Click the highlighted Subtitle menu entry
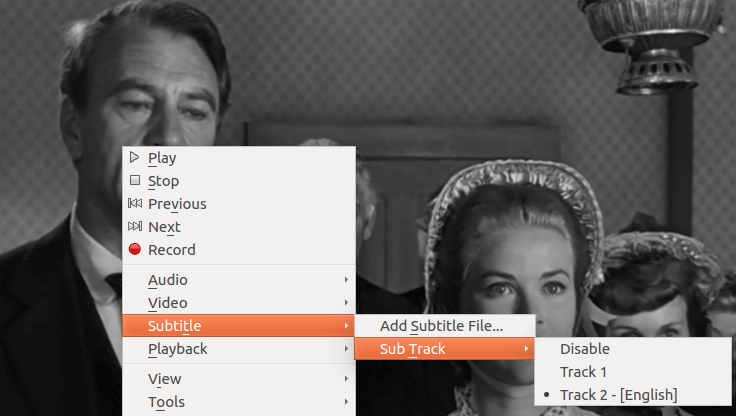736x416 pixels. click(x=174, y=326)
